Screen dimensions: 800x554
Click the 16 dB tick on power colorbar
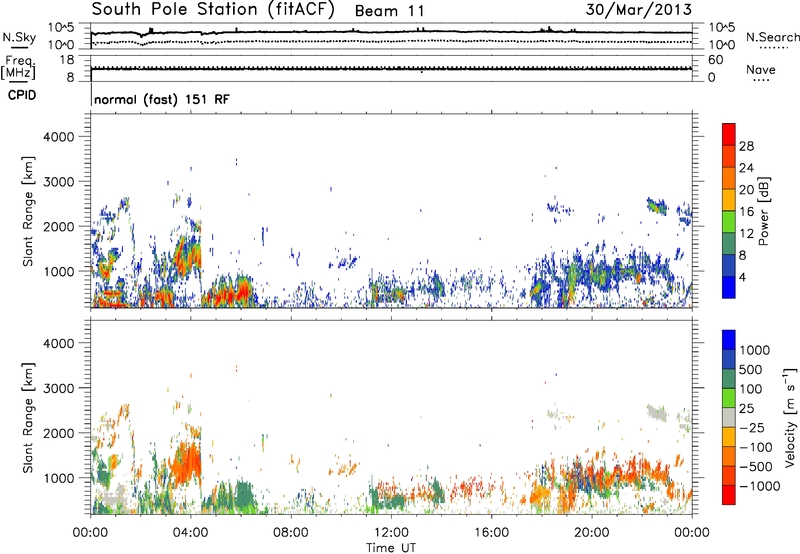(x=746, y=212)
